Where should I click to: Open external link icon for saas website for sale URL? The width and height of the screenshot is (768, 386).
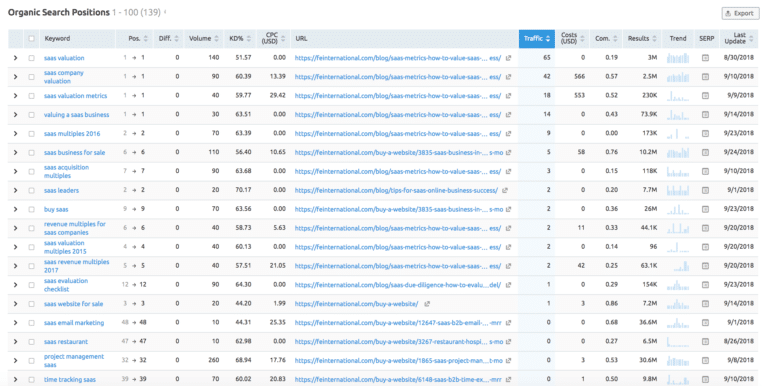click(x=427, y=304)
